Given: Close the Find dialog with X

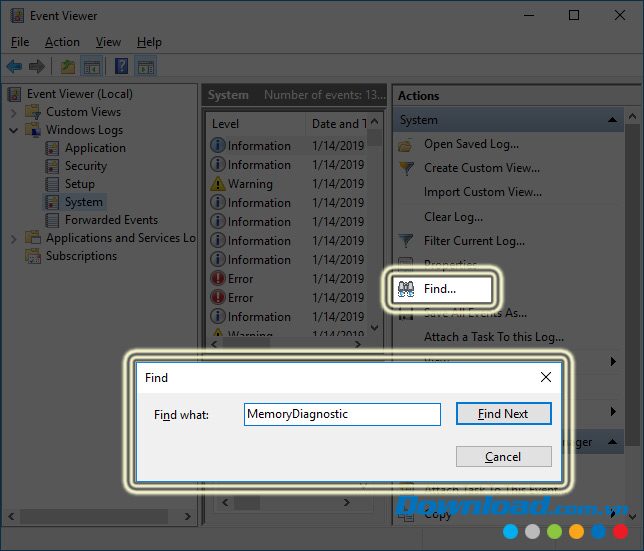Looking at the screenshot, I should click(x=545, y=377).
